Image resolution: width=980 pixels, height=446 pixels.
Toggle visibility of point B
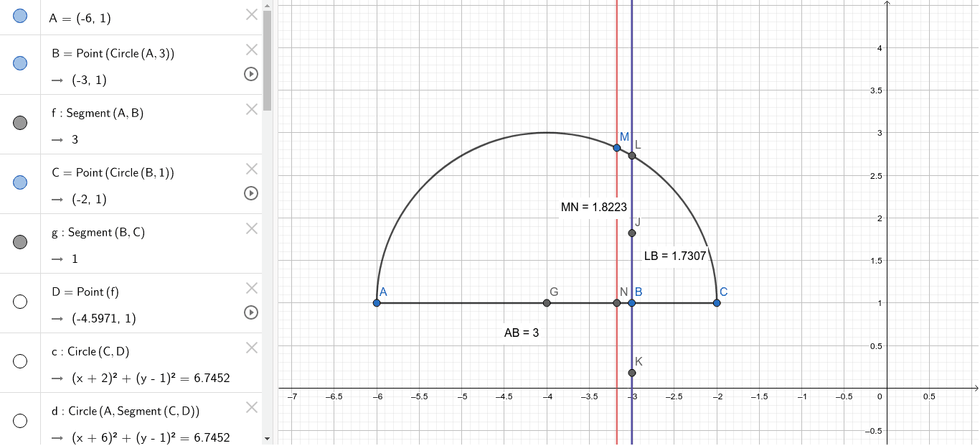(x=19, y=64)
